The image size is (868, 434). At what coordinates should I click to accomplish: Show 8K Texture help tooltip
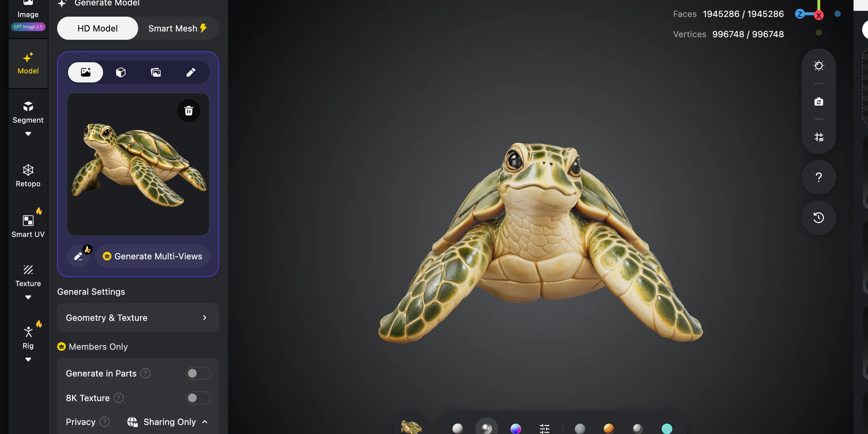pos(119,398)
